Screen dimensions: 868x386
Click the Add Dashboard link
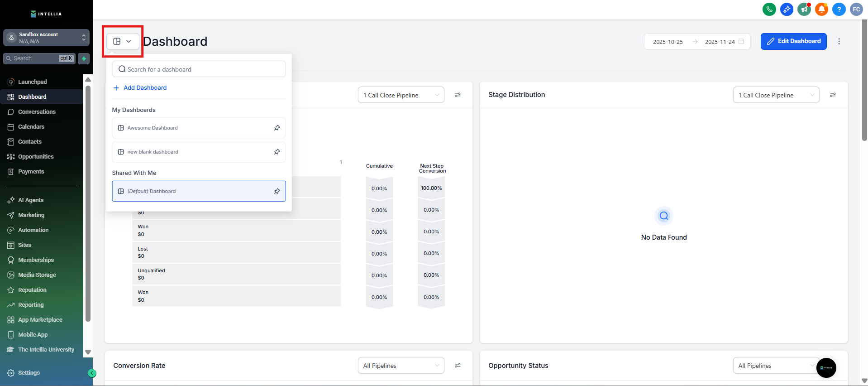[x=145, y=88]
